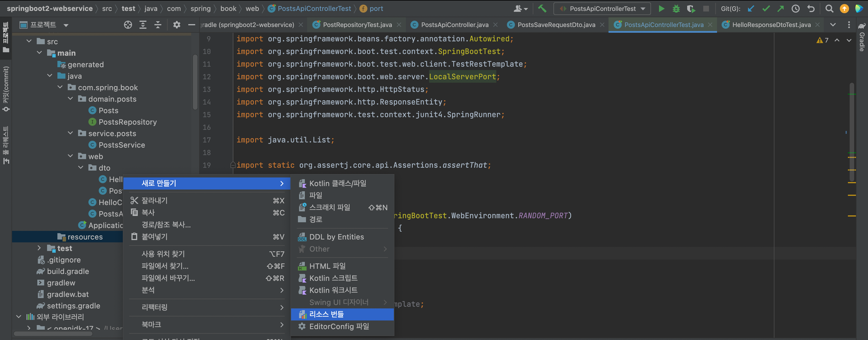This screenshot has width=868, height=340.
Task: Select 리소스 번들 in the submenu
Action: coord(342,314)
